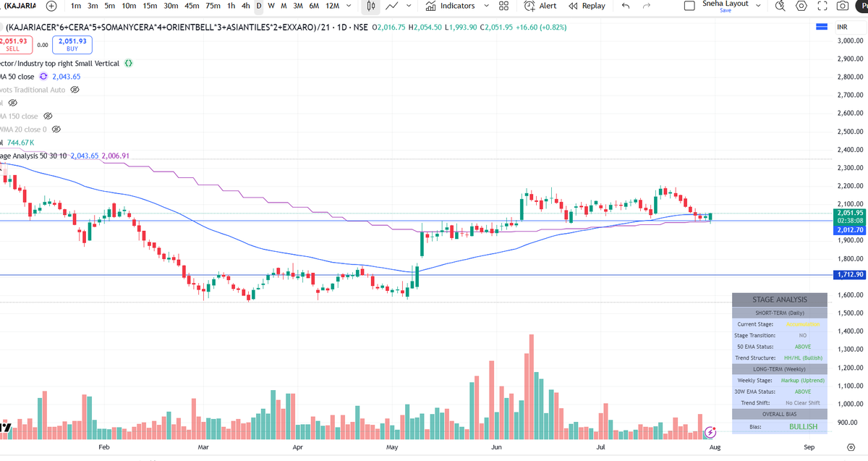Open the INR currency selector

click(x=842, y=27)
